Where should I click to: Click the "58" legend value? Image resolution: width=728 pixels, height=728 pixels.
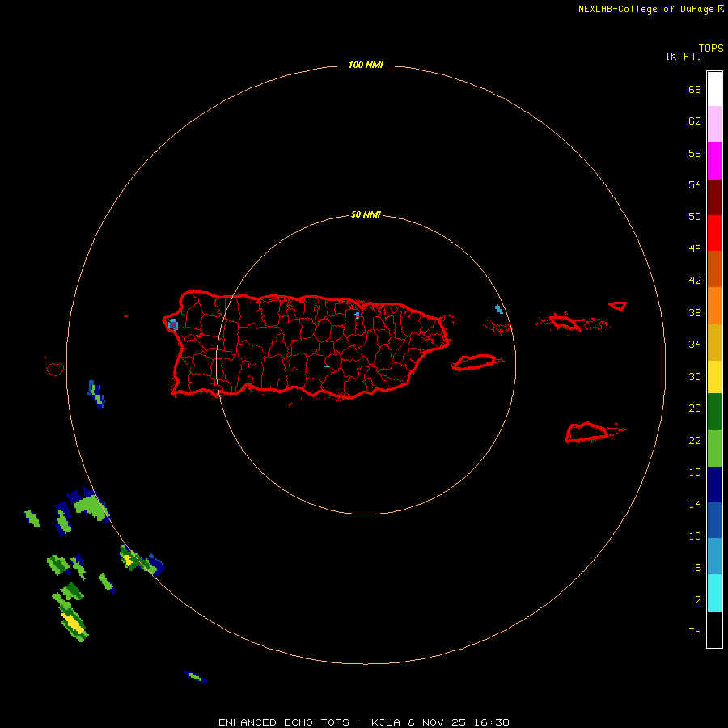(695, 153)
